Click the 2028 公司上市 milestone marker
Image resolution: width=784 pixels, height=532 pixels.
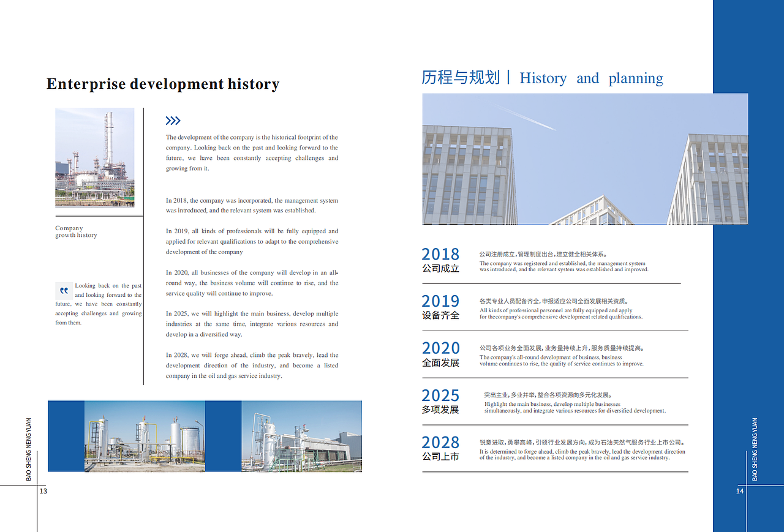(x=440, y=448)
